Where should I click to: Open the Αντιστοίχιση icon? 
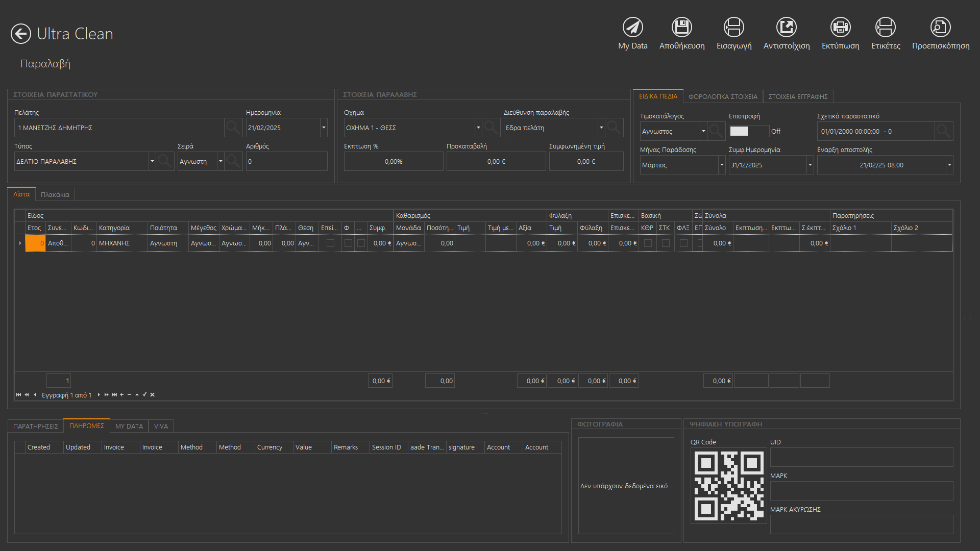point(786,28)
